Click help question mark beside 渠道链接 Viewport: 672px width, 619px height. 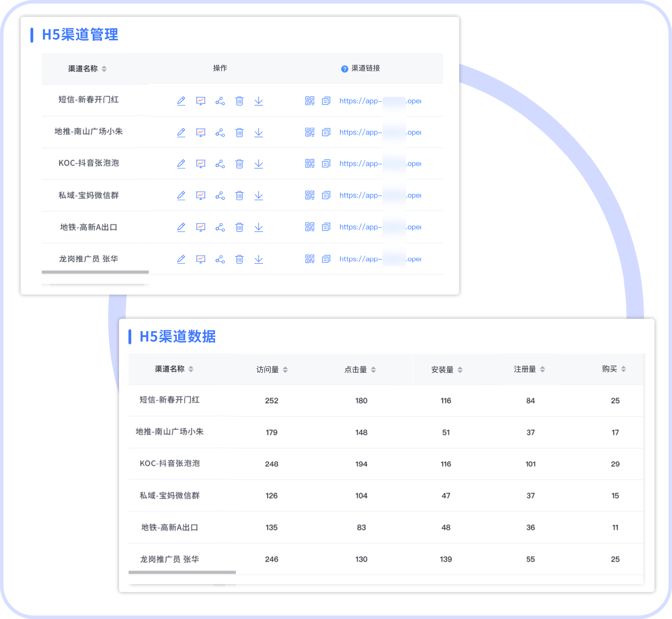(x=344, y=69)
